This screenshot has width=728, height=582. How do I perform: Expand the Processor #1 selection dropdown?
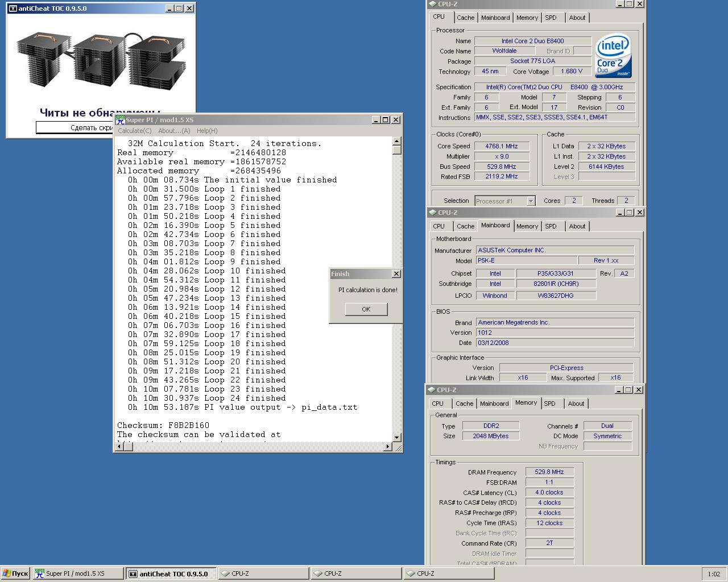click(x=531, y=201)
